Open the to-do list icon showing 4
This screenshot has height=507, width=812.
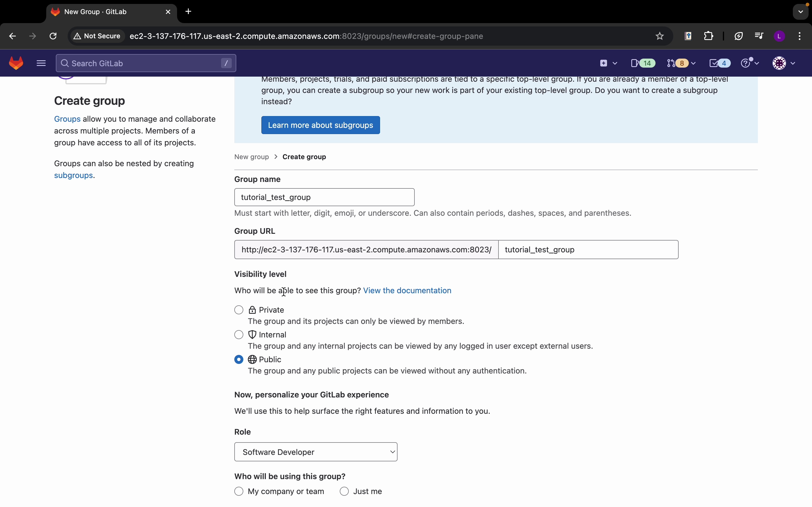(x=720, y=63)
